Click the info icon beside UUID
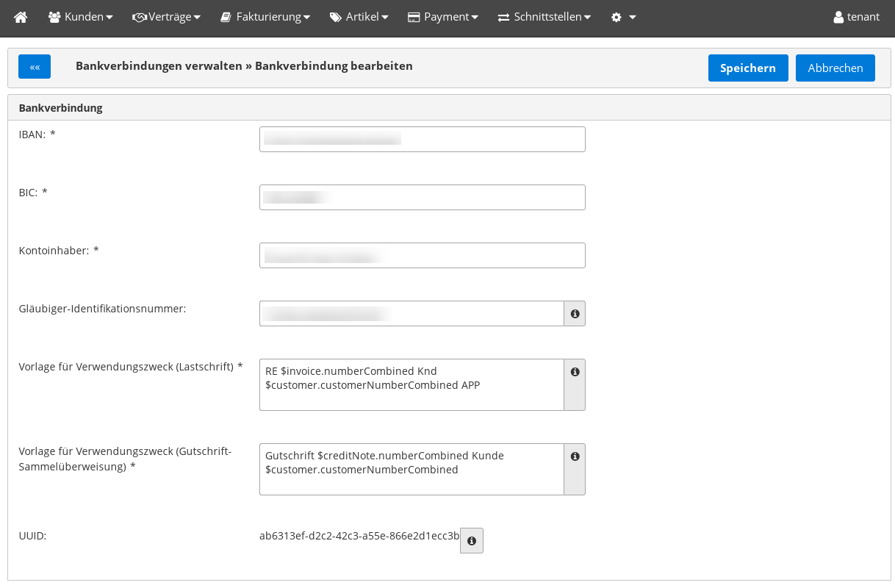895x588 pixels. click(472, 541)
